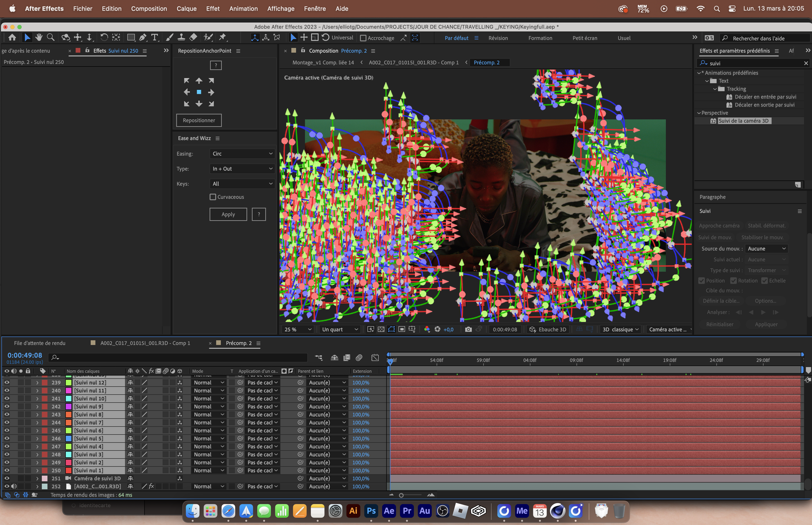Open the Photoshop app in Dock
Screen dimensions: 812x525
point(371,511)
